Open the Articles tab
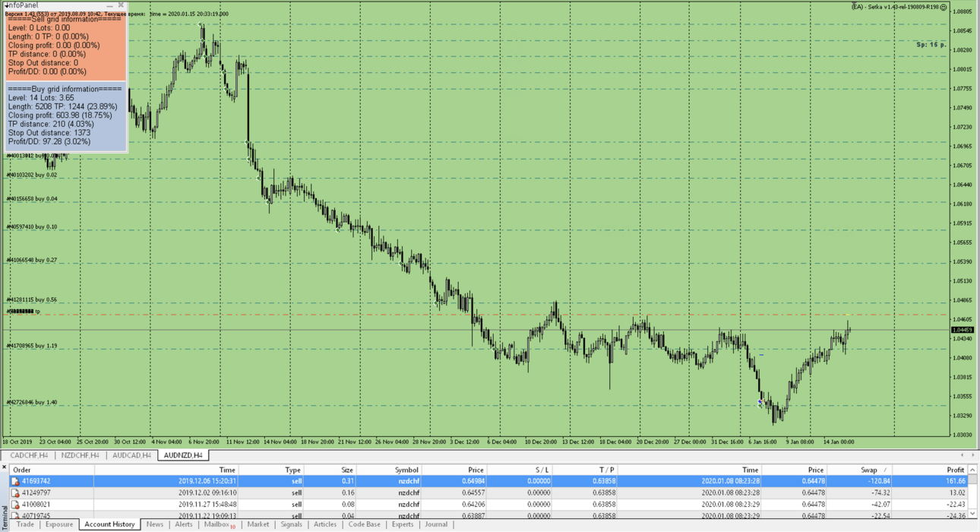The height and width of the screenshot is (532, 980). click(325, 524)
